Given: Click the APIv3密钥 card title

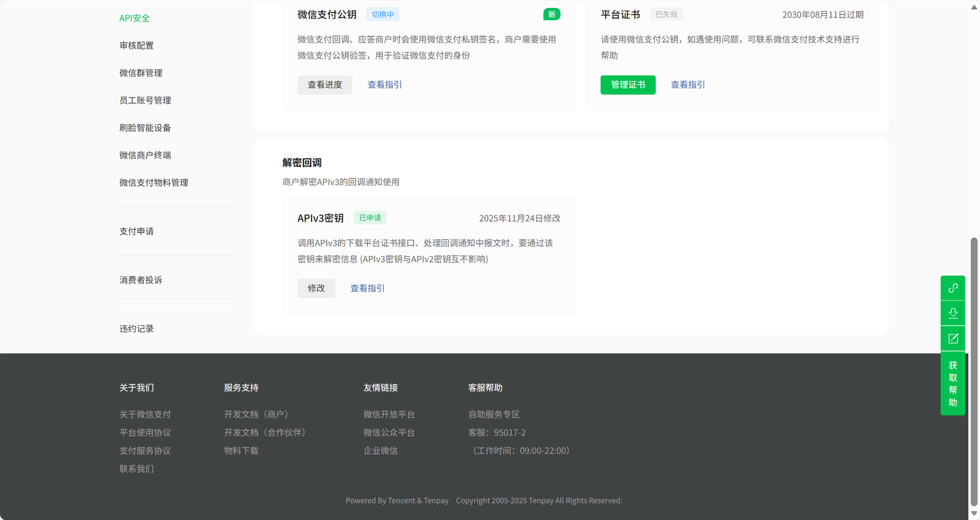Looking at the screenshot, I should coord(320,218).
